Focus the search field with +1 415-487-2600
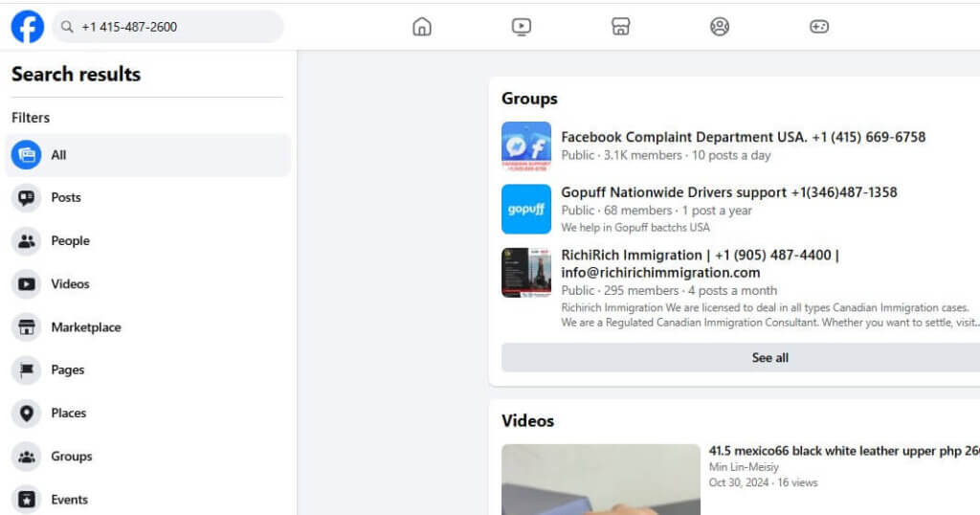Viewport: 980px width, 515px height. 168,27
